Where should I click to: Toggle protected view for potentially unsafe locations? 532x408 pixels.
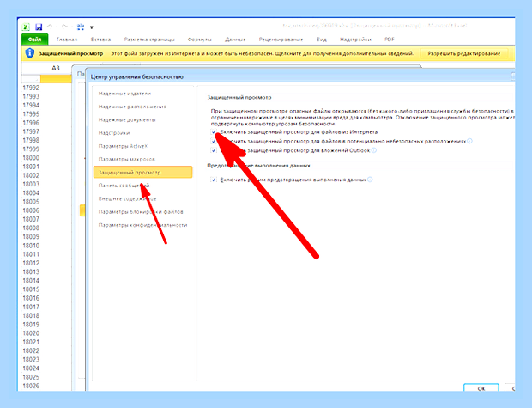[214, 141]
